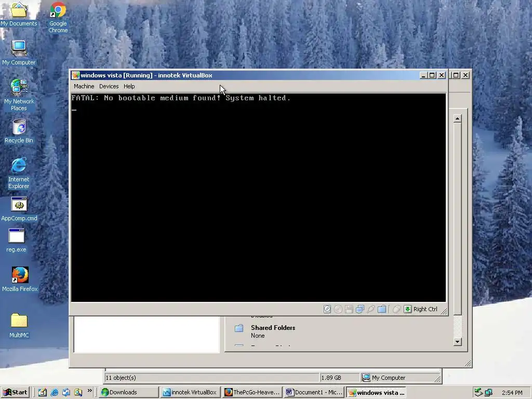Click 'None' under Shared Folders

[x=258, y=336]
